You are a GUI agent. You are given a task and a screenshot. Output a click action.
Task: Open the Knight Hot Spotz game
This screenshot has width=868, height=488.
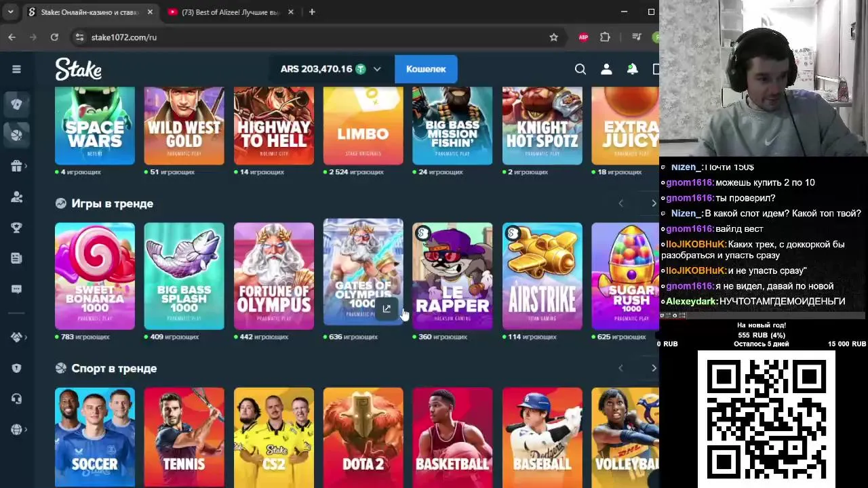[x=542, y=125]
